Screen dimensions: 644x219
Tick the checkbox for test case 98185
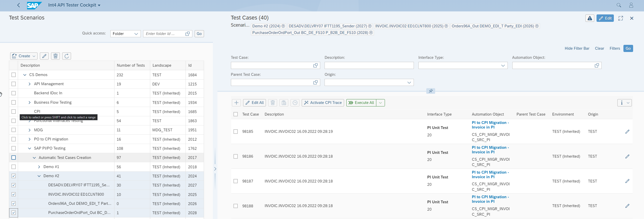click(x=236, y=132)
